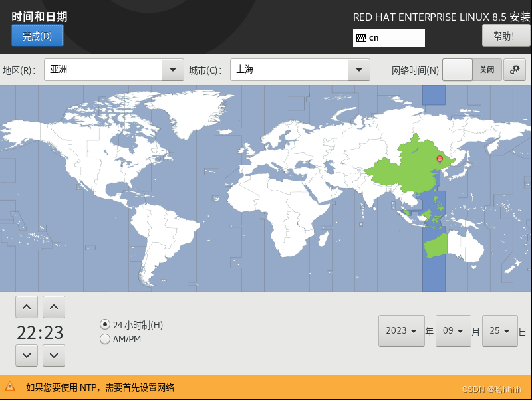This screenshot has height=400, width=532.
Task: Open the 帮助! help button
Action: (x=506, y=36)
